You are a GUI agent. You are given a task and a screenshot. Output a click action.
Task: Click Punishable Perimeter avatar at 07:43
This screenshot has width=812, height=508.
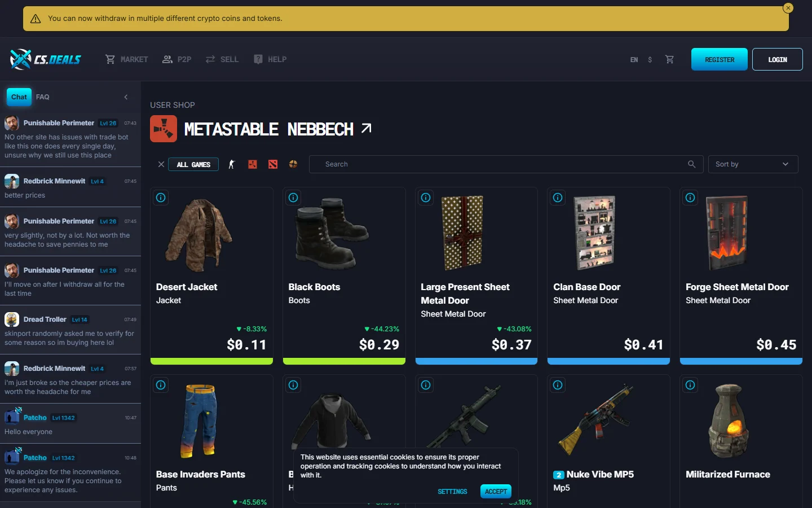click(12, 123)
